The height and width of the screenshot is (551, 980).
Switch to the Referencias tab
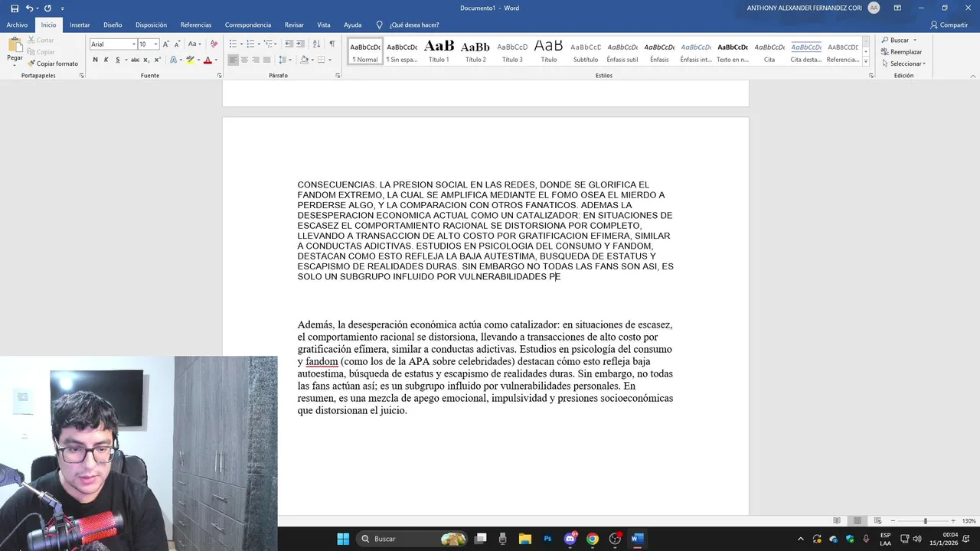click(196, 24)
